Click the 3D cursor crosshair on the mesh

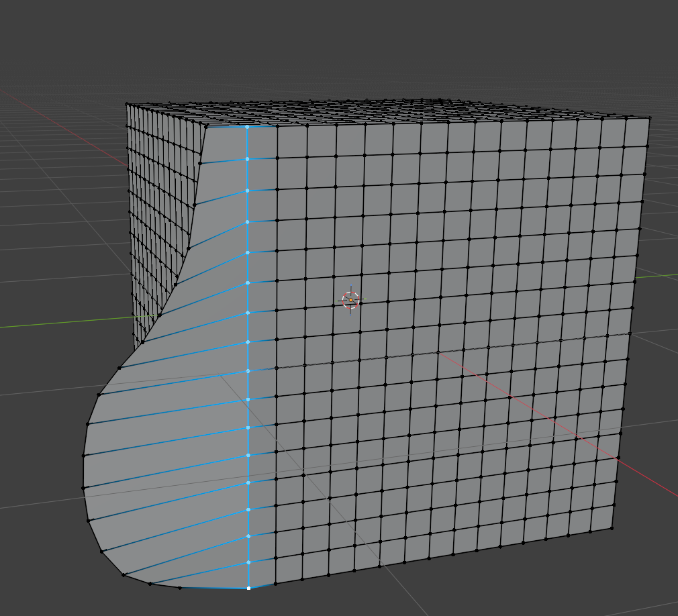click(350, 299)
